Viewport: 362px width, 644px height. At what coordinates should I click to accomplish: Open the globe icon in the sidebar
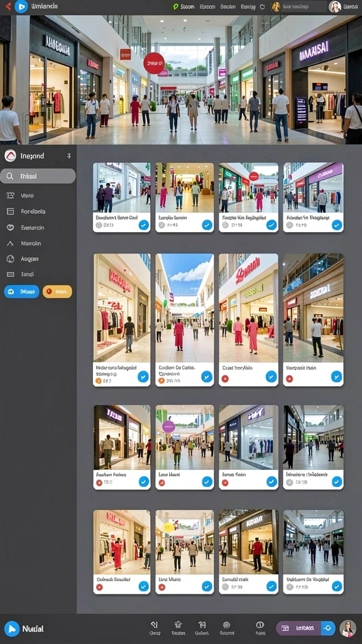pyautogui.click(x=11, y=258)
